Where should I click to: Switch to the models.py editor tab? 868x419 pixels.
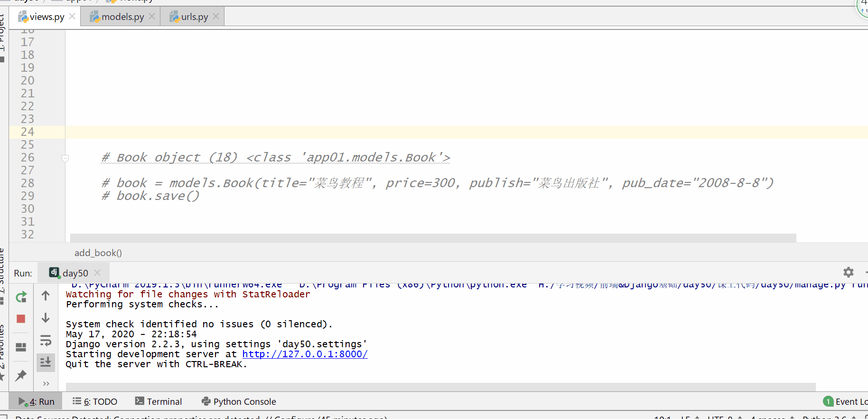[x=122, y=17]
